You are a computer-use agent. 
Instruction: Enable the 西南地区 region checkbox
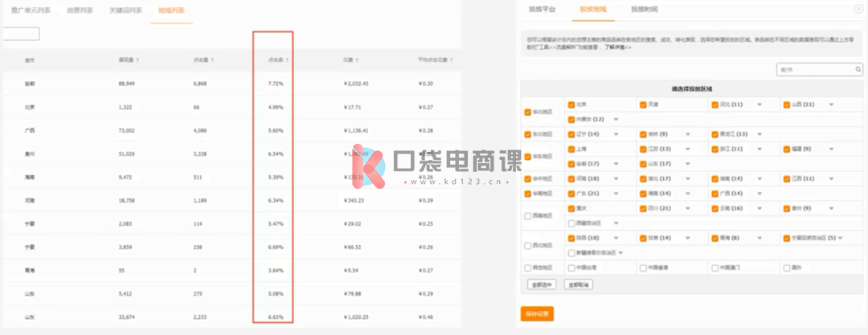coord(527,215)
